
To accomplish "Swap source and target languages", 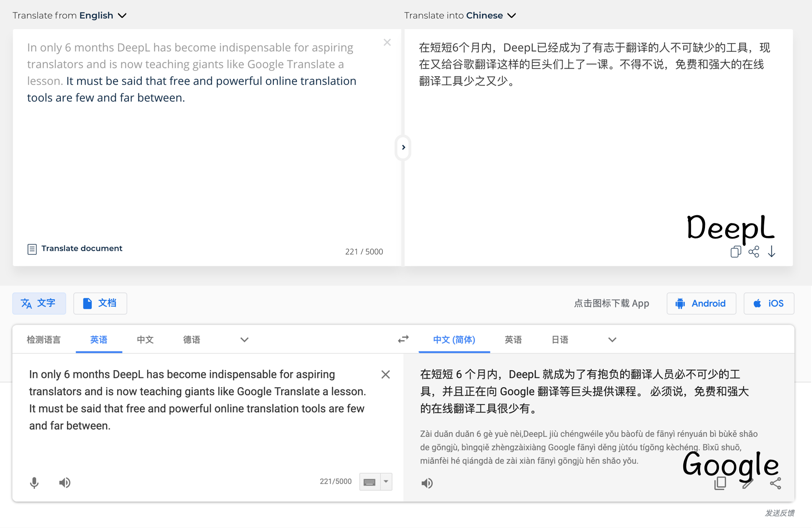I will 403,339.
